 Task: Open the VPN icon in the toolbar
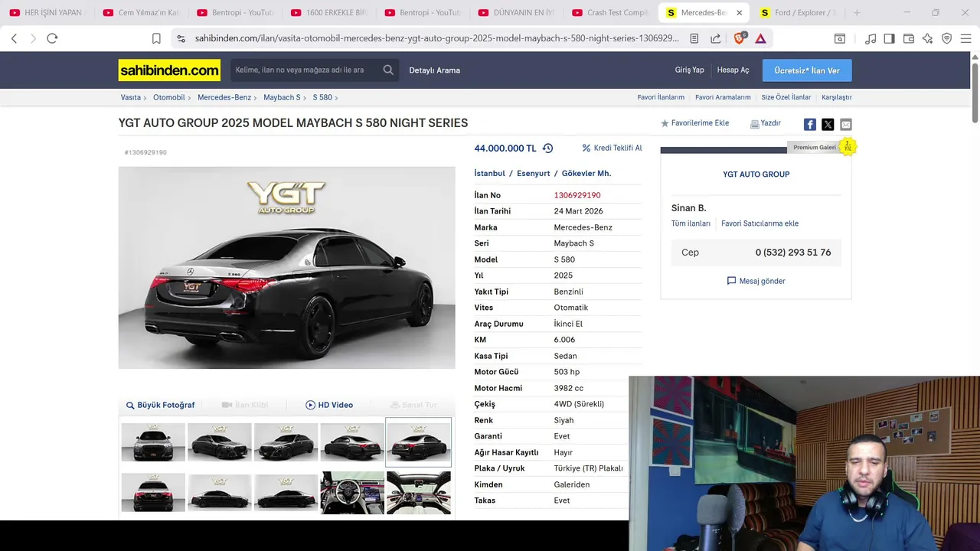(947, 38)
